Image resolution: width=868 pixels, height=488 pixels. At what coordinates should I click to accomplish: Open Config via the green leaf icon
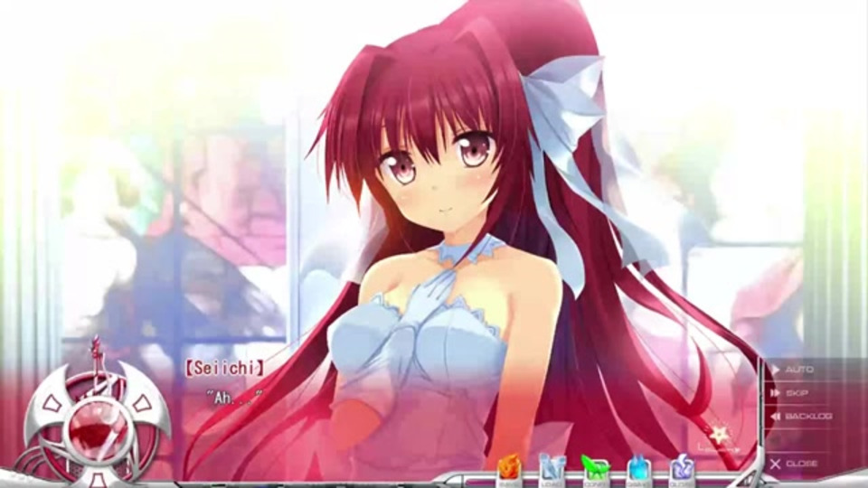tap(595, 472)
